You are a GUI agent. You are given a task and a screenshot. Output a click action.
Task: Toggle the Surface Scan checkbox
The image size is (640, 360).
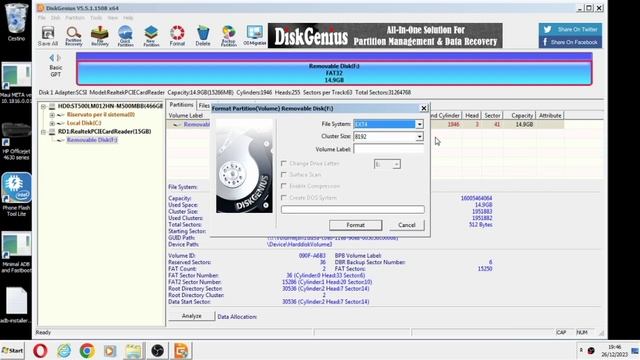[284, 175]
